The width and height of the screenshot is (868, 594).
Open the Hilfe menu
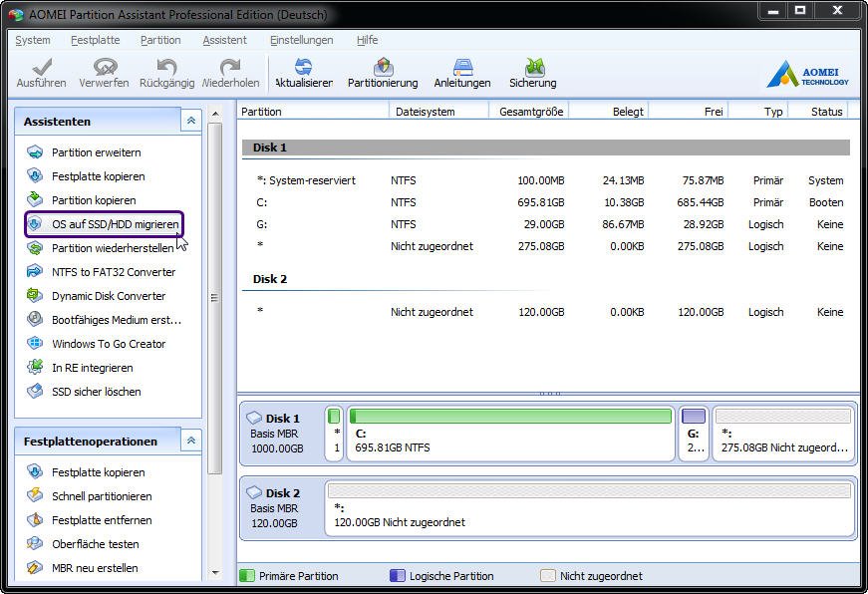[x=367, y=40]
